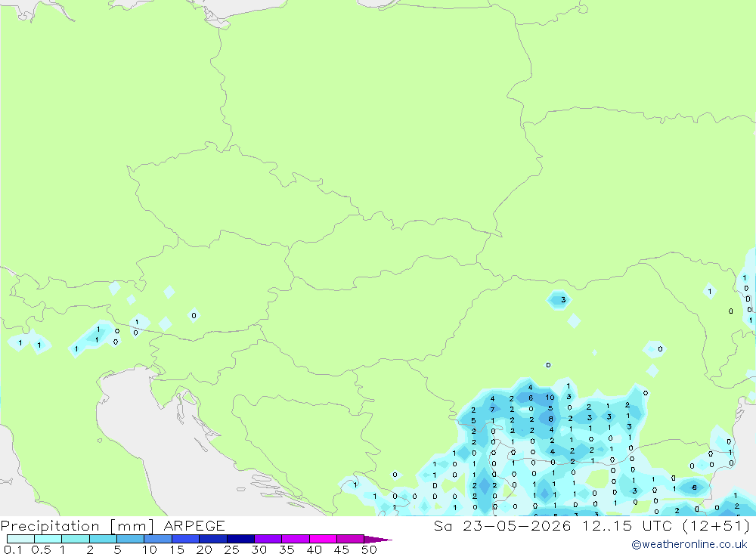Image resolution: width=756 pixels, height=554 pixels.
Task: Click the '(12+51)' forecast offset text
Action: click(x=717, y=525)
